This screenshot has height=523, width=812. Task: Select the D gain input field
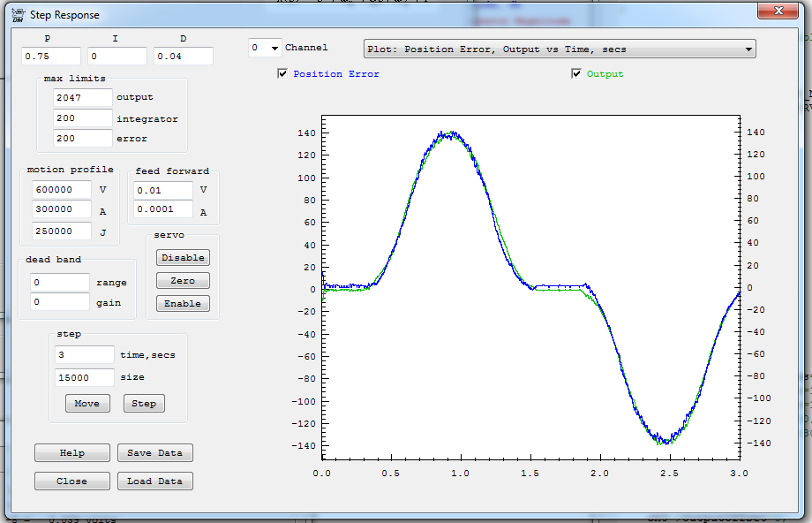pyautogui.click(x=183, y=57)
